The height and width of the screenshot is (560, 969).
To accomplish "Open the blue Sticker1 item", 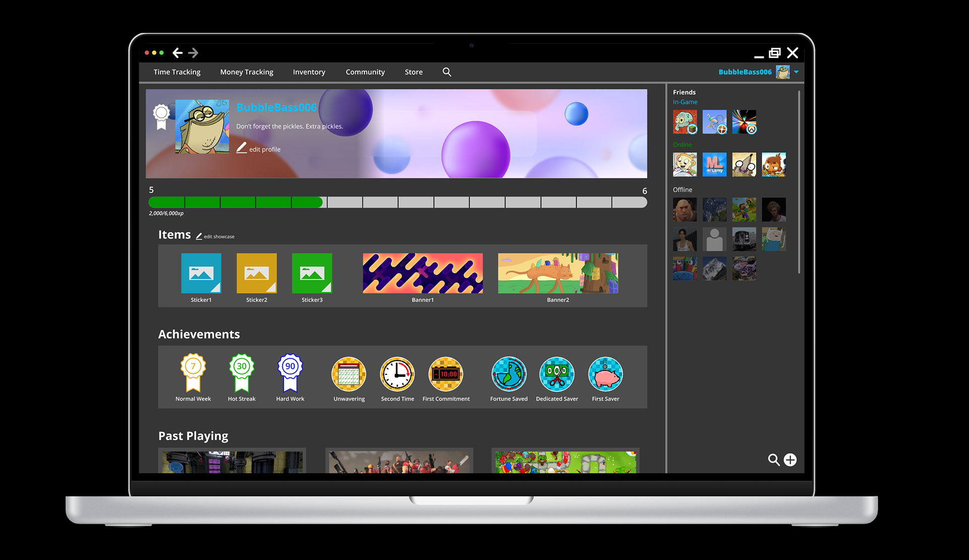I will (201, 273).
